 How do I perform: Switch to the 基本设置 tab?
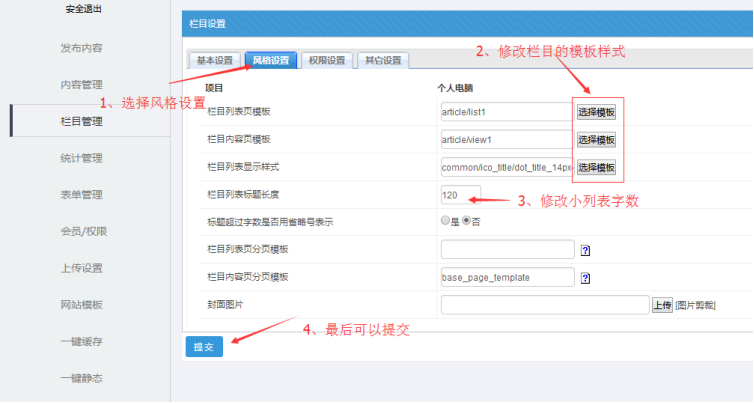[x=214, y=60]
